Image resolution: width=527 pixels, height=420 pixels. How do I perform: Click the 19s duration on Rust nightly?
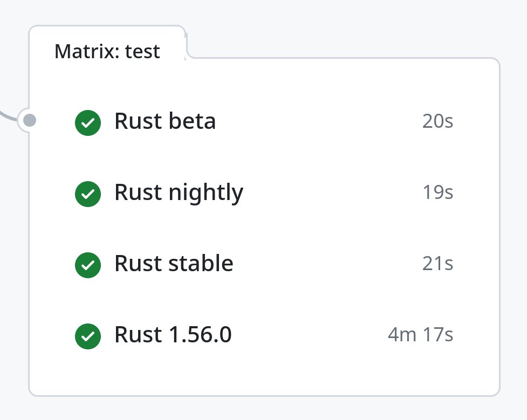pyautogui.click(x=437, y=193)
